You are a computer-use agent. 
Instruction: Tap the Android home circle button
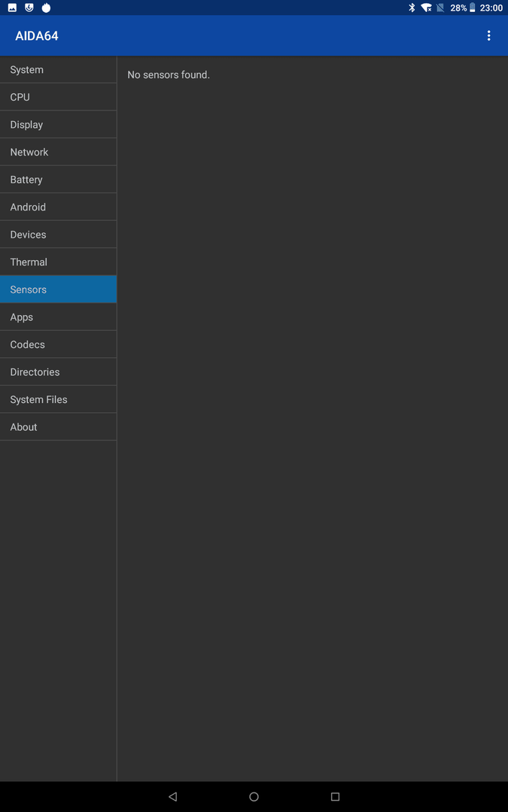[254, 796]
